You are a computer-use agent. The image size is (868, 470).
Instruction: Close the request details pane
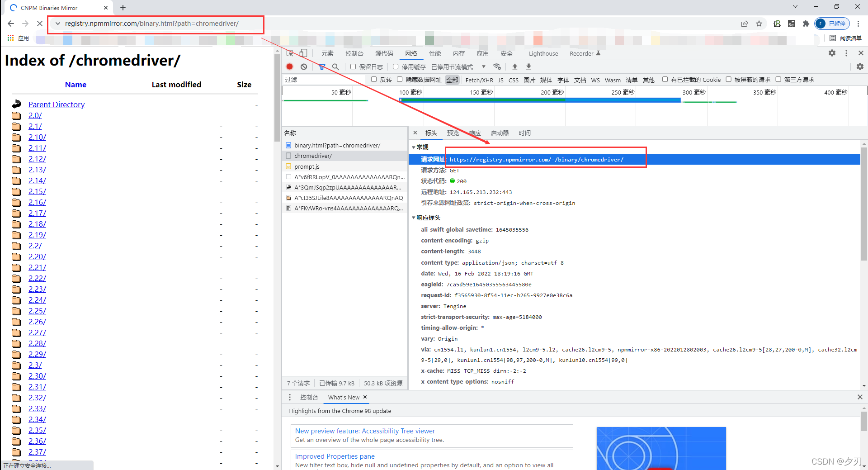[415, 133]
